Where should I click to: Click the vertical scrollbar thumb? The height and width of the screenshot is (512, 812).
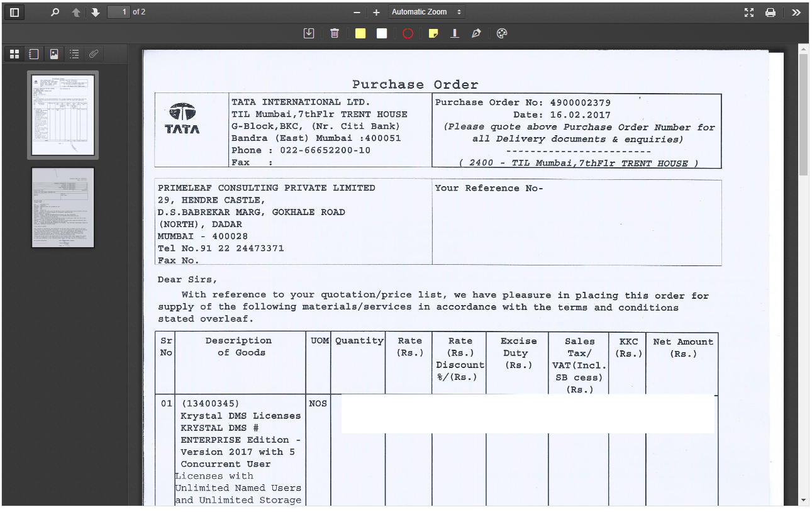click(x=803, y=114)
